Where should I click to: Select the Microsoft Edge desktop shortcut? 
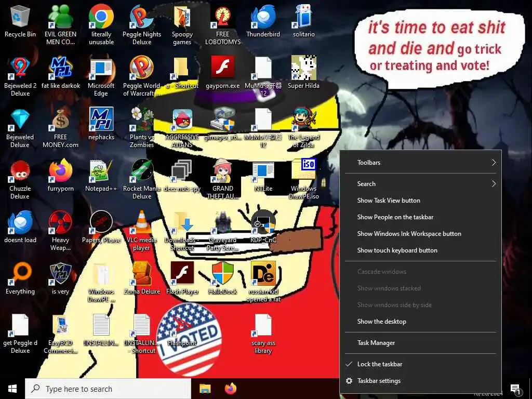click(101, 68)
